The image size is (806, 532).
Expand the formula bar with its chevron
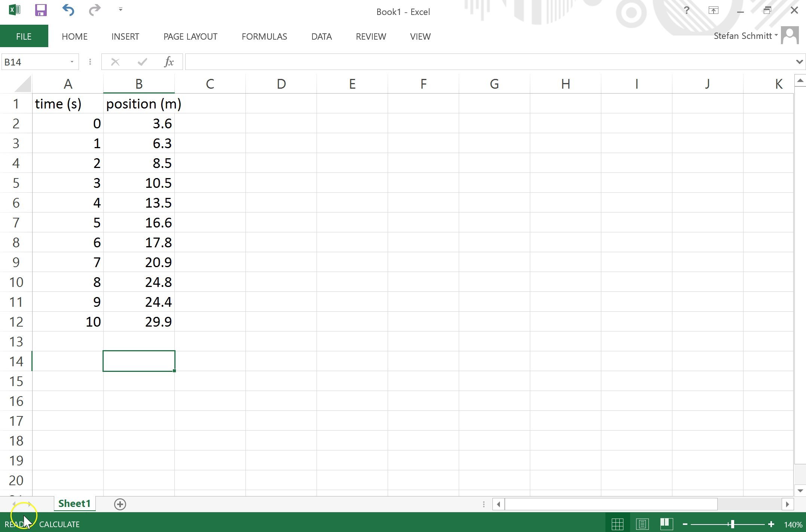(x=800, y=61)
